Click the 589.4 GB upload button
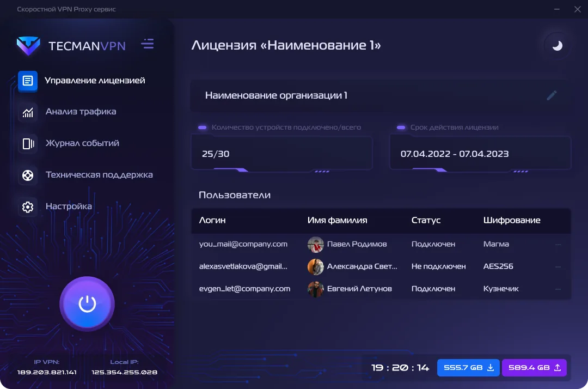Screen dimensions: 588x389 (534, 368)
